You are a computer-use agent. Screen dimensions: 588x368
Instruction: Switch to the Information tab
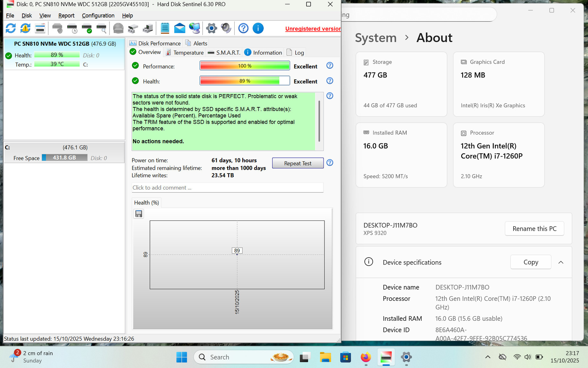point(263,52)
